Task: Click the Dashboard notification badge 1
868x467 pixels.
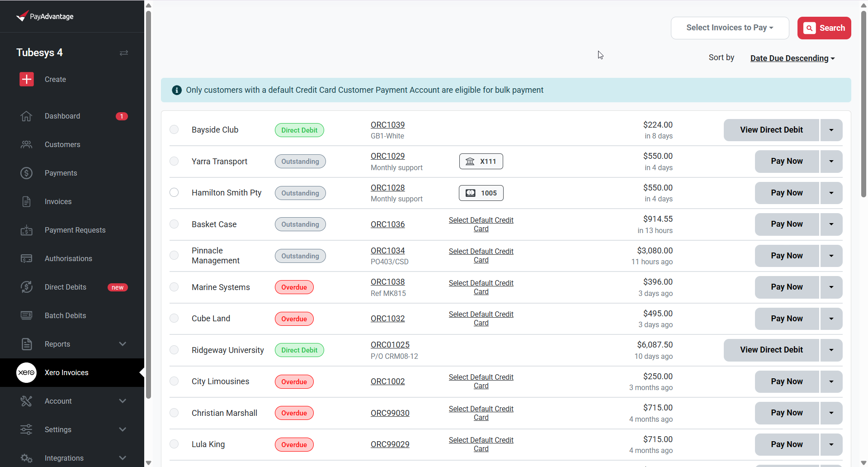Action: point(122,116)
